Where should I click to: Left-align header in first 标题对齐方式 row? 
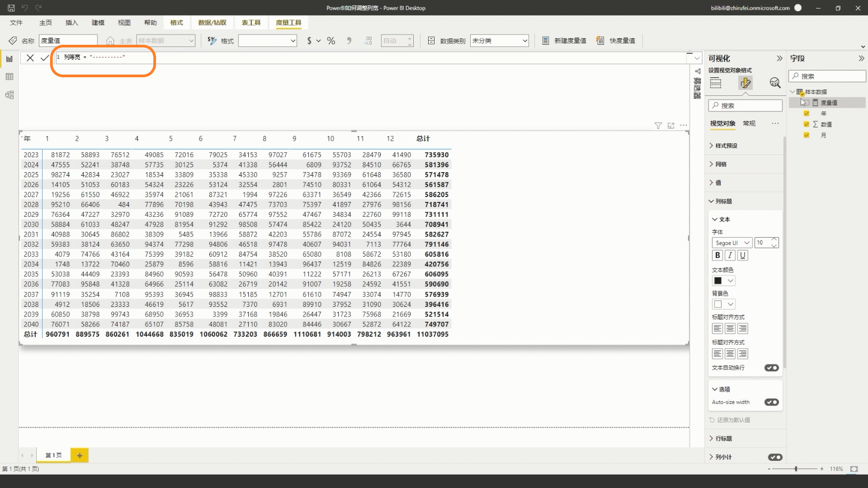pos(717,329)
